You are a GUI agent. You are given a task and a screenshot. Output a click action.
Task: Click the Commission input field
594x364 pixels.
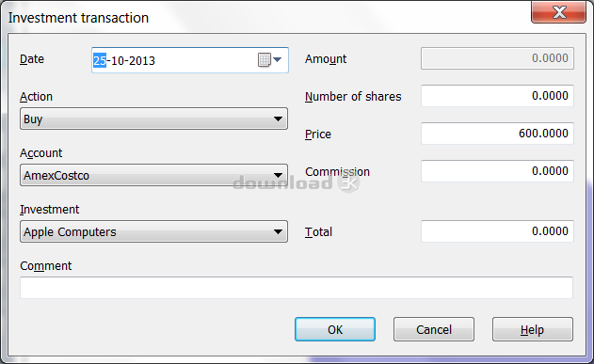(x=497, y=170)
